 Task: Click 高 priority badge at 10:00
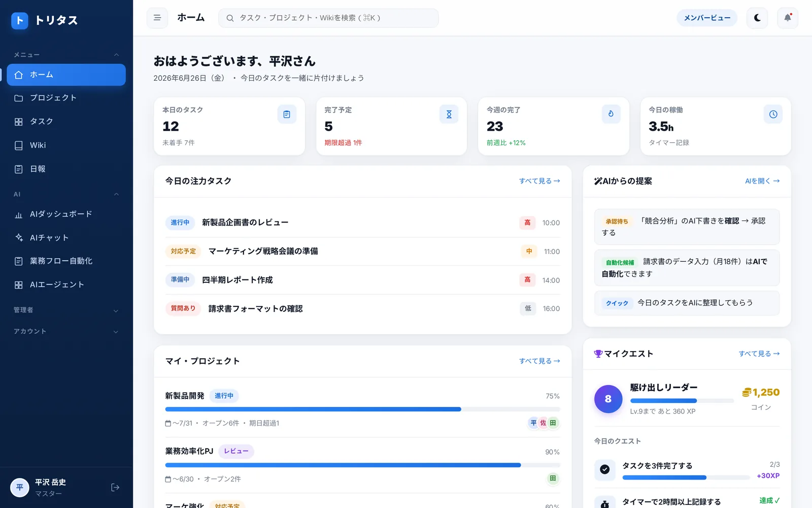[x=527, y=223]
